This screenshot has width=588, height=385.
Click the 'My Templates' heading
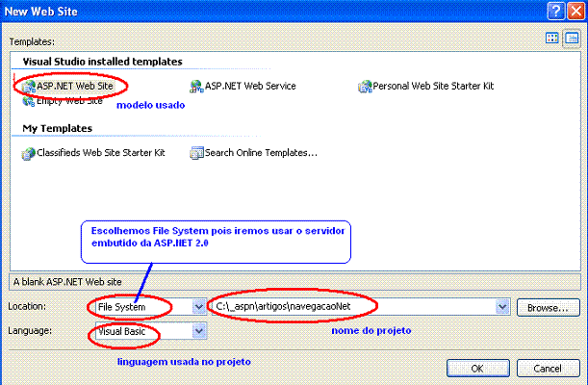coord(58,128)
